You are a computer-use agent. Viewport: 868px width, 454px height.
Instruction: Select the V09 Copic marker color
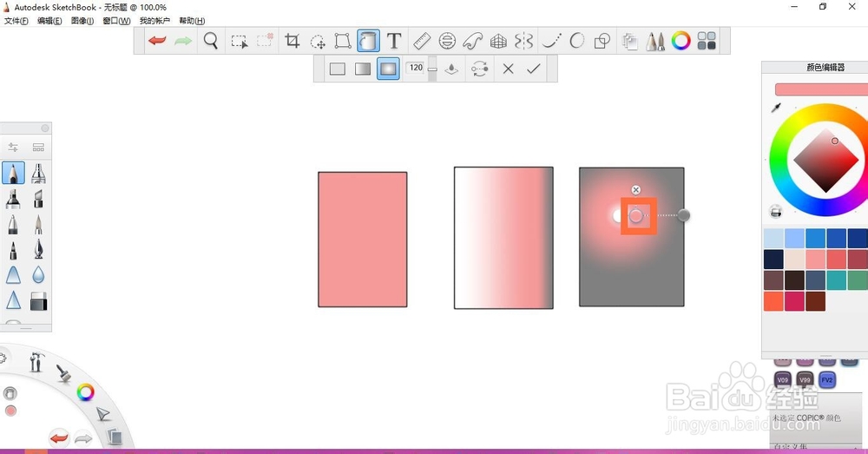coord(782,380)
